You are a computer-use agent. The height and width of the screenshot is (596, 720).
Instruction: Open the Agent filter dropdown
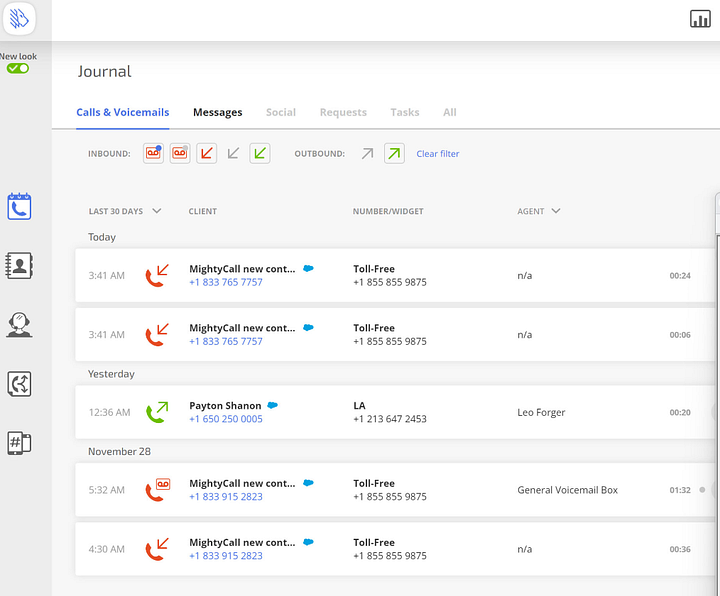tap(539, 211)
